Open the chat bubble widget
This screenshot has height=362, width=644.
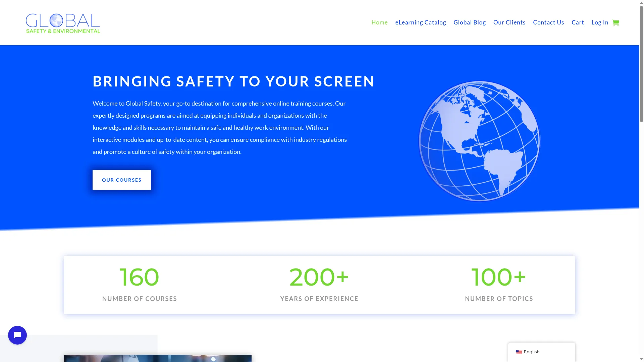[x=17, y=335]
